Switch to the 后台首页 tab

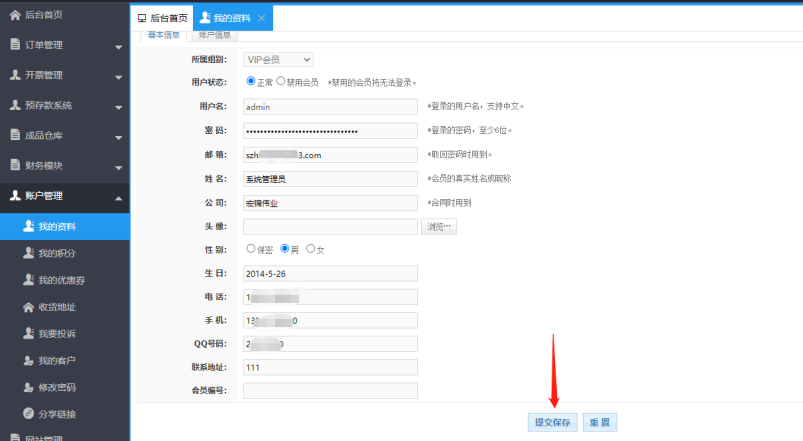162,19
